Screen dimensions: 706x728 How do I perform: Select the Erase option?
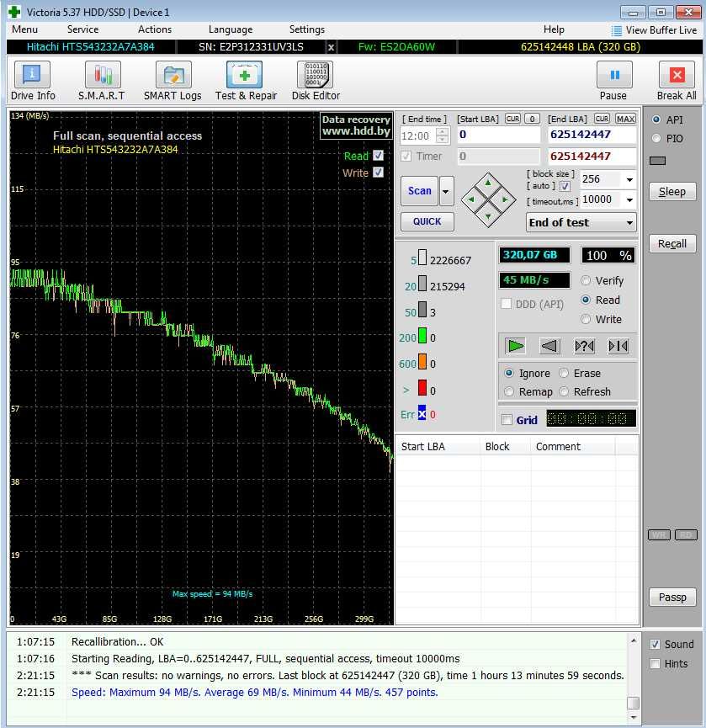pos(564,373)
